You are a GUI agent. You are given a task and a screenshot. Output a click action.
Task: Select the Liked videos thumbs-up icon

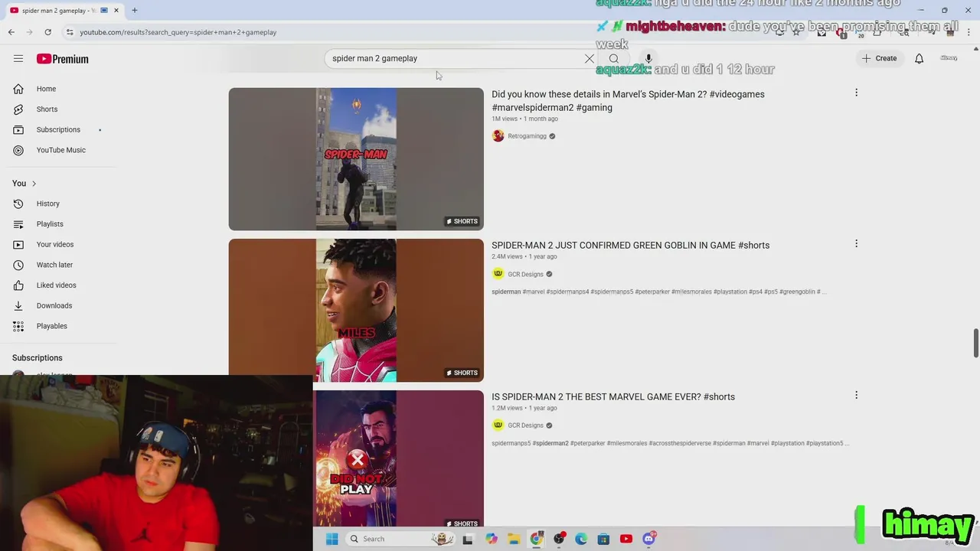coord(18,285)
